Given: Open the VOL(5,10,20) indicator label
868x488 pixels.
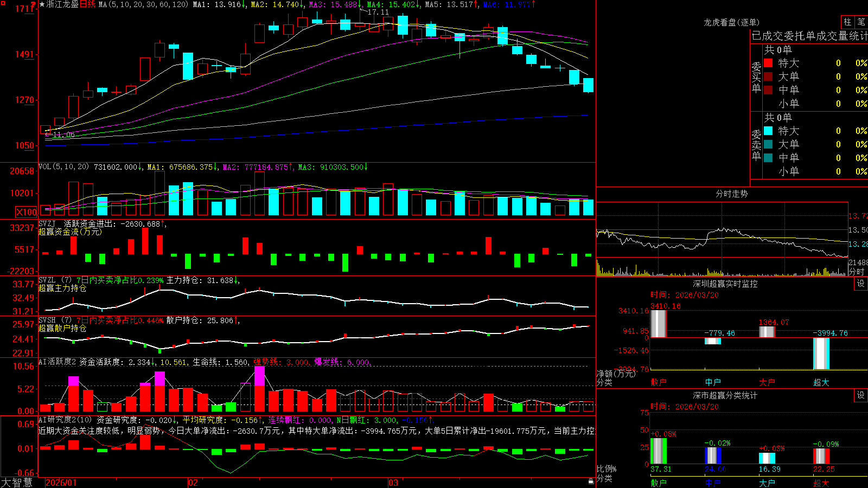Looking at the screenshot, I should pos(63,167).
